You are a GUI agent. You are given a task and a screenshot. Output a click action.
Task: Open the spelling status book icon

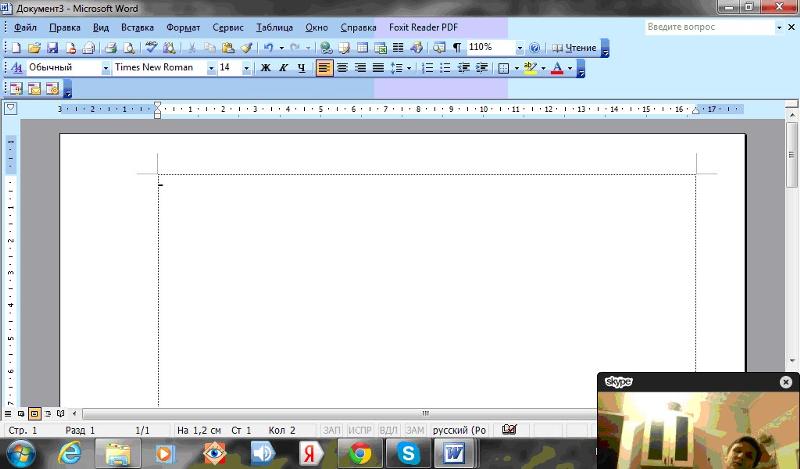pyautogui.click(x=509, y=430)
